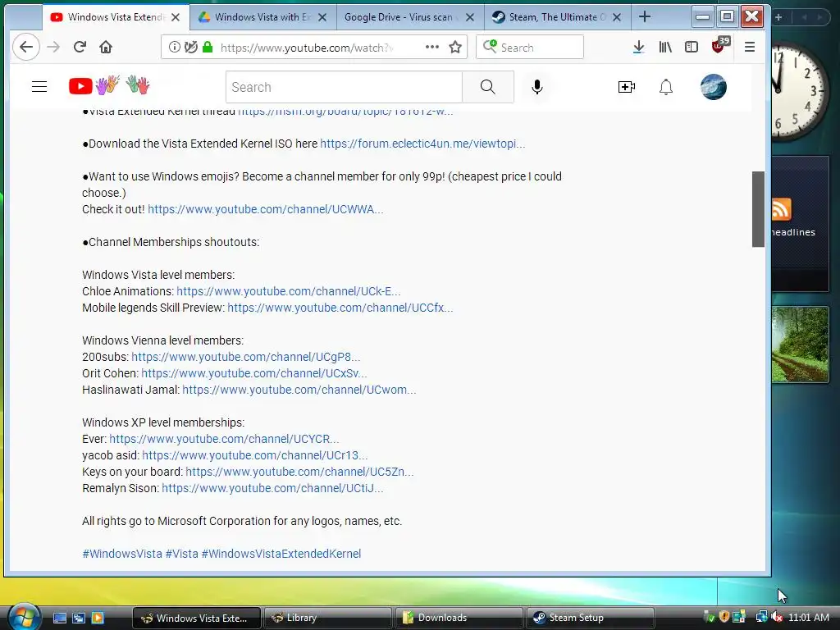
Task: Open the YouTube account avatar menu
Action: [713, 87]
